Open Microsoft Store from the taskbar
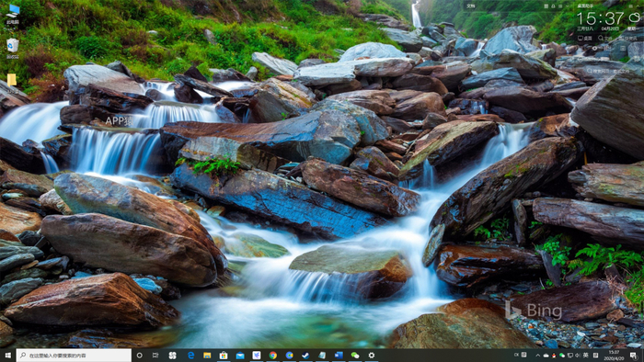This screenshot has width=644, height=362. (x=224, y=356)
